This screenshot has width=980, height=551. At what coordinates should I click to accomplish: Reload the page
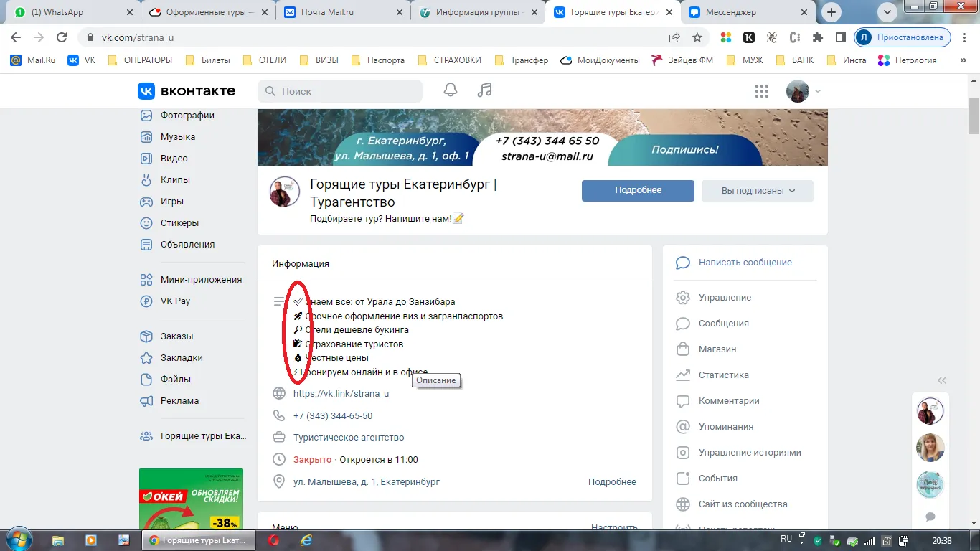tap(62, 37)
